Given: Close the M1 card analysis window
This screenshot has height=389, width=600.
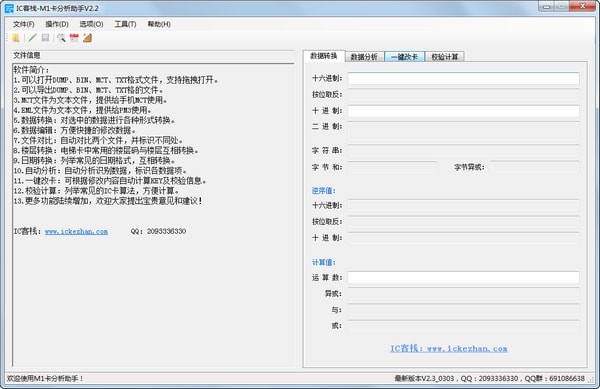Looking at the screenshot, I should click(582, 6).
